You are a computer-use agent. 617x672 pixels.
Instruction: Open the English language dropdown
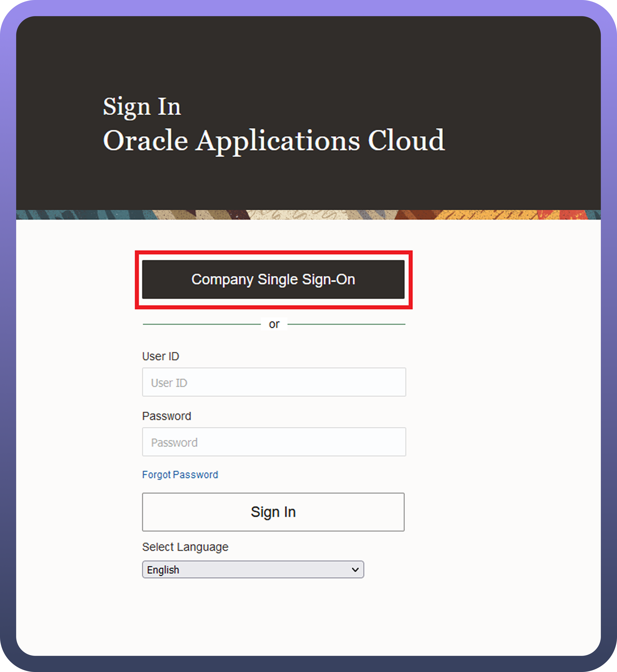click(253, 569)
